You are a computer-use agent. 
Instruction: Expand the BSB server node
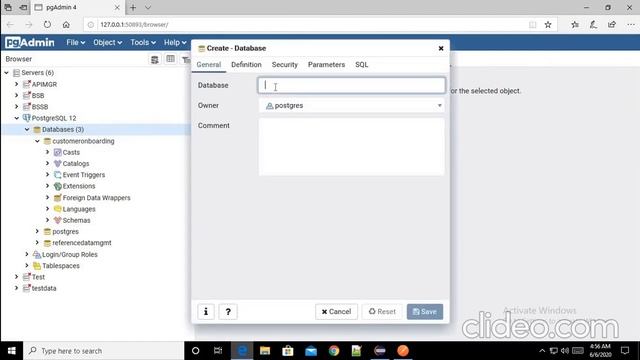tap(16, 96)
